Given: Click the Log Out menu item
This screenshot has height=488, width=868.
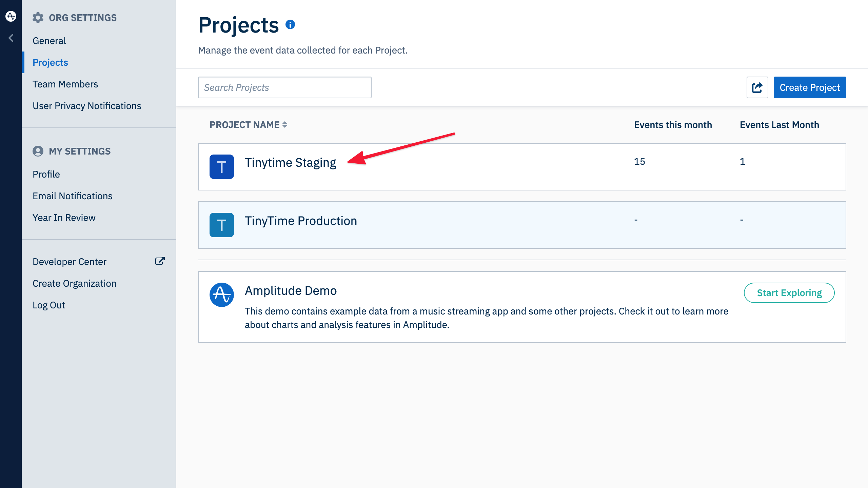Looking at the screenshot, I should (x=50, y=305).
